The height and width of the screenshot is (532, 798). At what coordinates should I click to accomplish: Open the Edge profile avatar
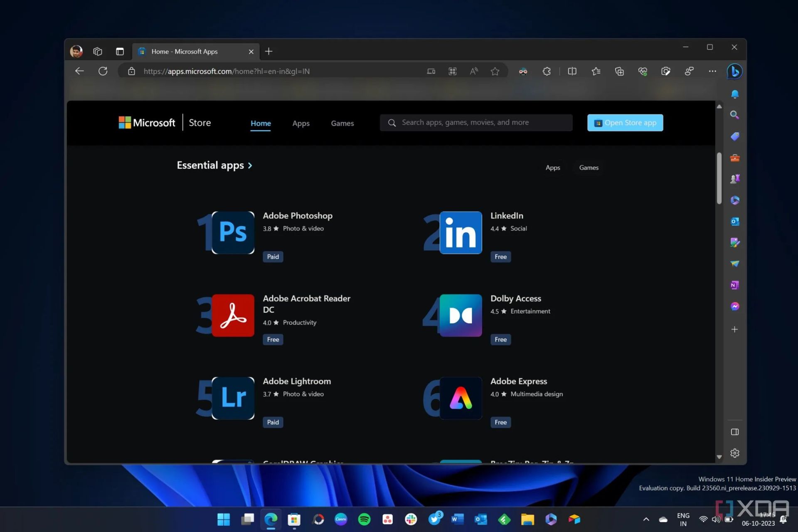coord(76,52)
